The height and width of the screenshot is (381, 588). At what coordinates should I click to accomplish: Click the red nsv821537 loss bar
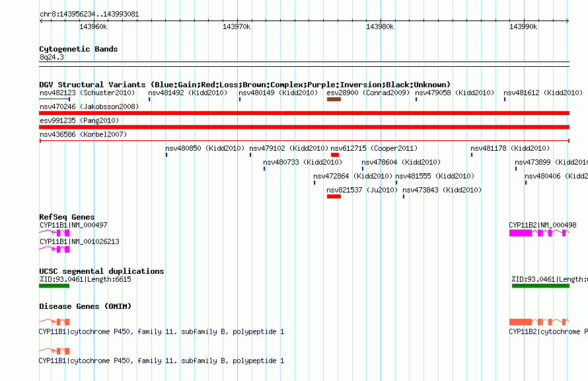click(334, 196)
